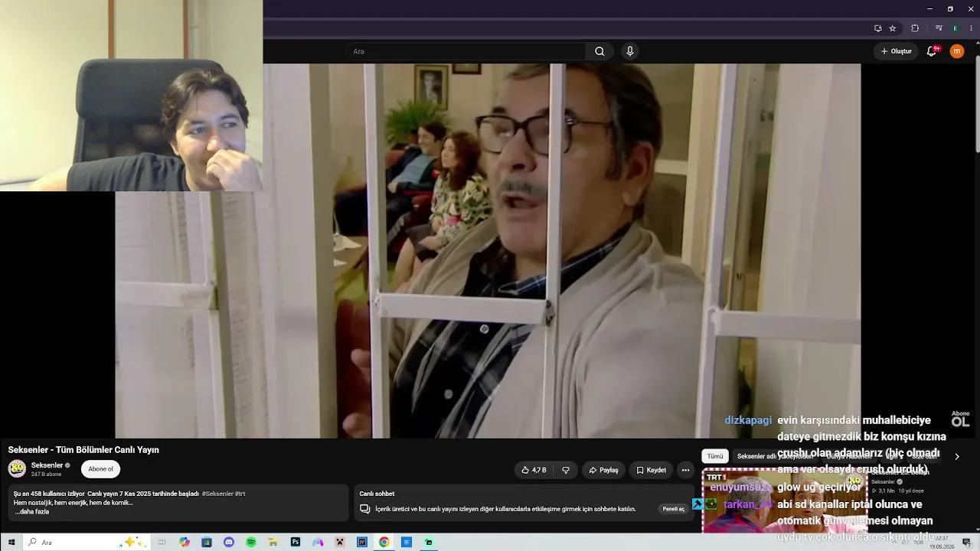
Task: Open more actions for the video
Action: tap(685, 470)
